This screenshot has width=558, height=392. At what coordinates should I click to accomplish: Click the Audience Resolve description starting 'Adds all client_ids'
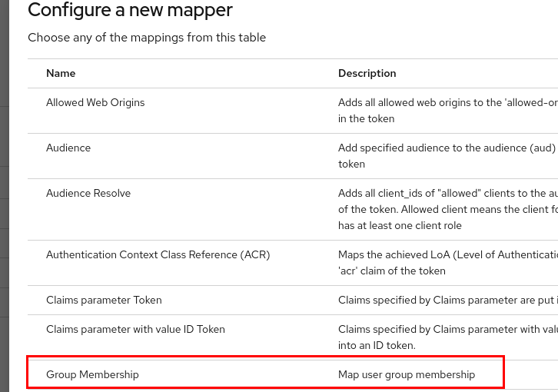447,193
